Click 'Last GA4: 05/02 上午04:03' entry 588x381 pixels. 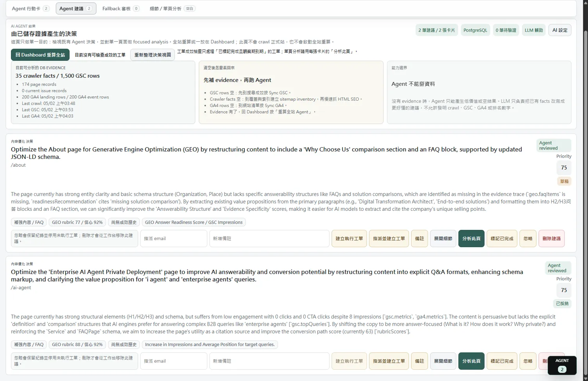coord(48,116)
